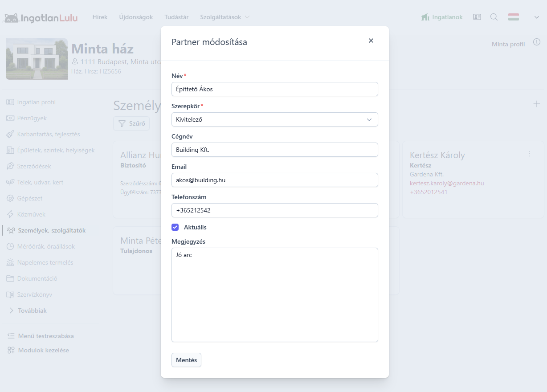Click the Név input field
The image size is (547, 392).
coord(275,89)
